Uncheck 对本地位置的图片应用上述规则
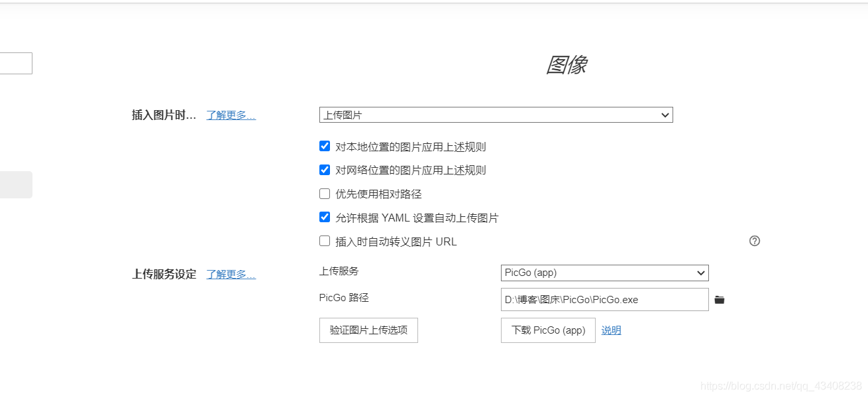Screen dimensions: 868x398 (x=324, y=146)
